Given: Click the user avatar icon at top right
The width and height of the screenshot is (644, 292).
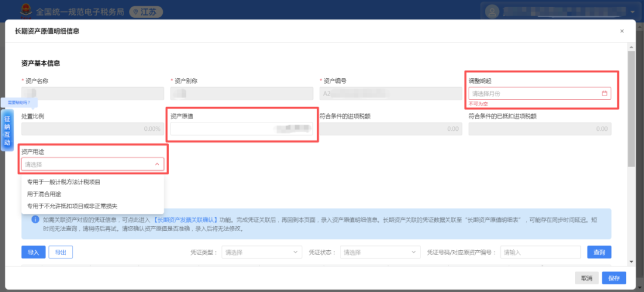Looking at the screenshot, I should click(492, 12).
